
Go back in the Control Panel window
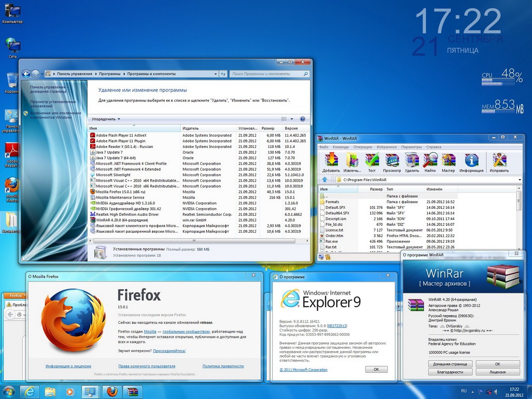point(26,74)
